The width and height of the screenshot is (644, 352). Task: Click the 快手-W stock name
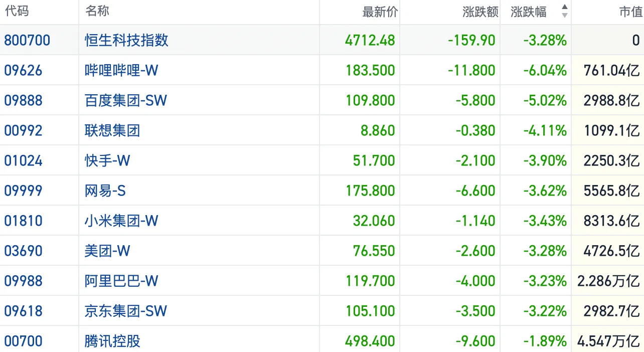click(x=107, y=160)
